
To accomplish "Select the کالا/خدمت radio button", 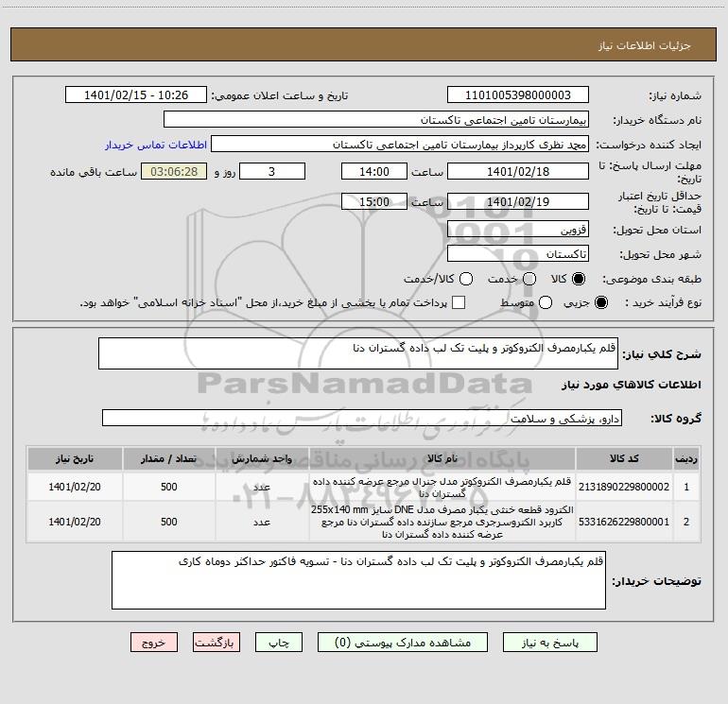I will point(466,279).
